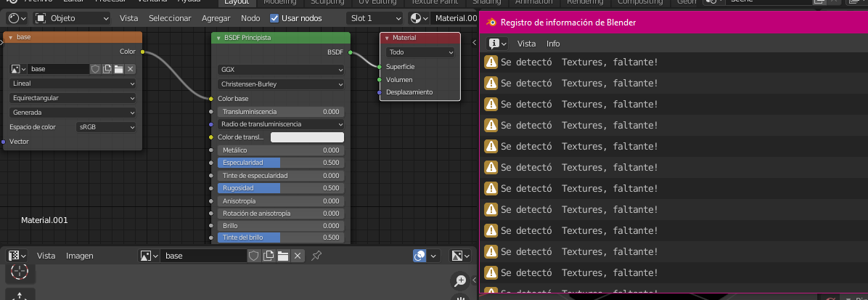Click the Color de transluminiscencia white swatch

click(307, 137)
